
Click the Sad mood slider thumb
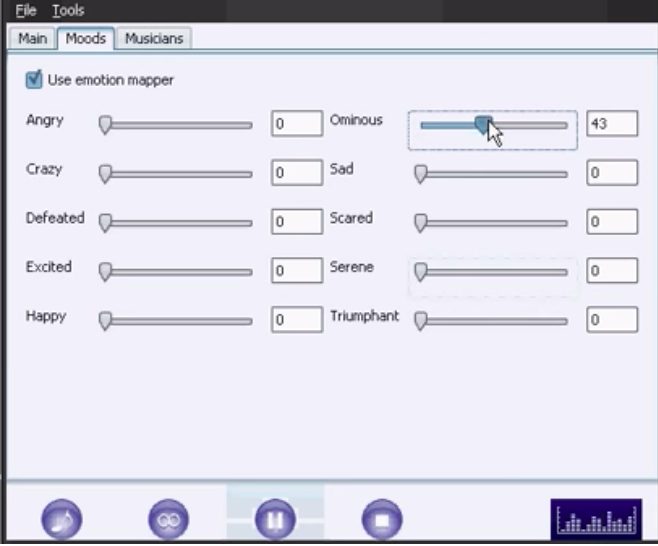(x=420, y=173)
